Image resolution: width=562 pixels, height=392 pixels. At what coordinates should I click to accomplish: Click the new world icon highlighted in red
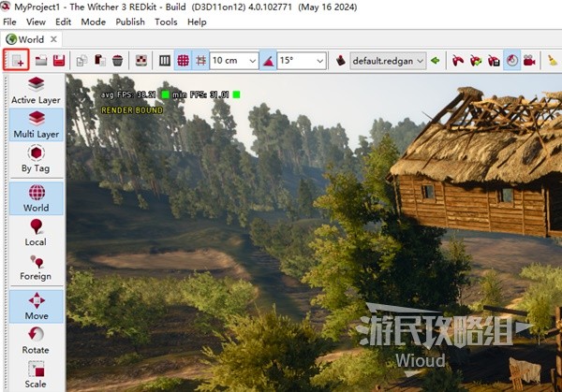17,60
